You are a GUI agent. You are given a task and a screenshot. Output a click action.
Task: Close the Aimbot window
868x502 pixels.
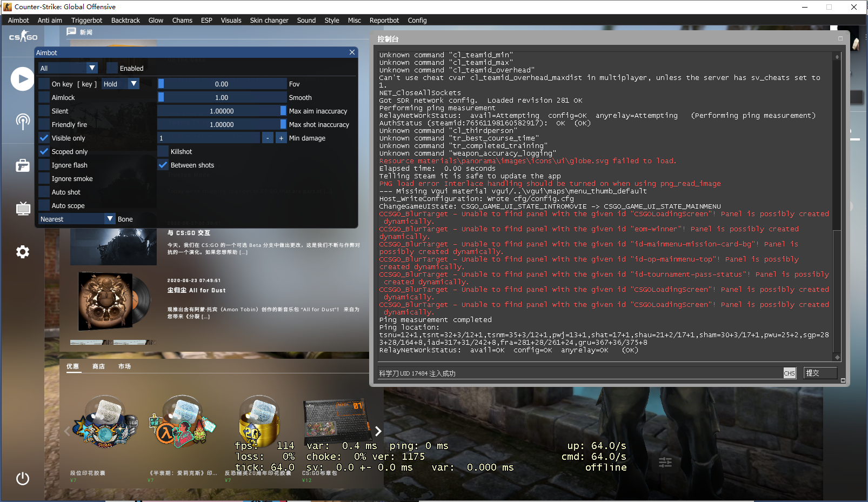click(x=352, y=52)
